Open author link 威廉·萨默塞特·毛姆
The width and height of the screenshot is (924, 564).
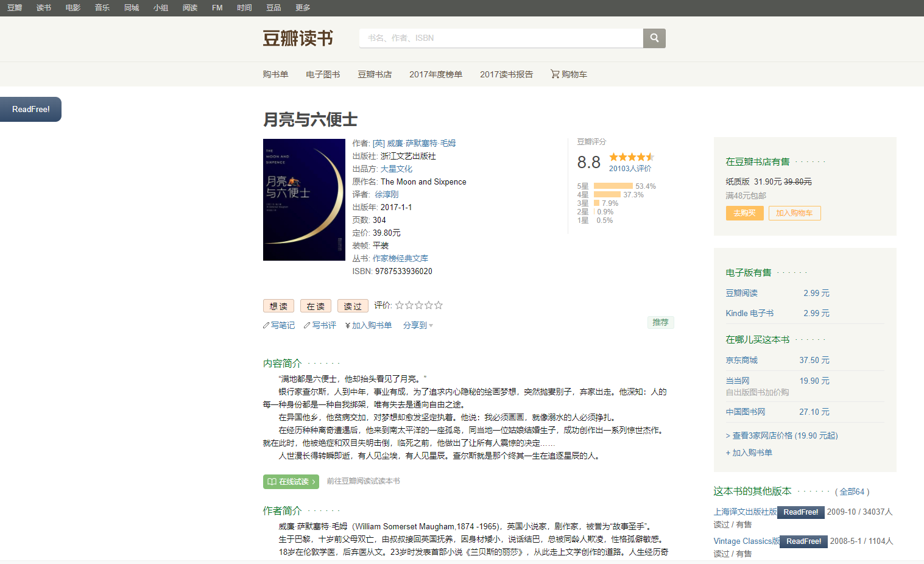click(x=414, y=143)
